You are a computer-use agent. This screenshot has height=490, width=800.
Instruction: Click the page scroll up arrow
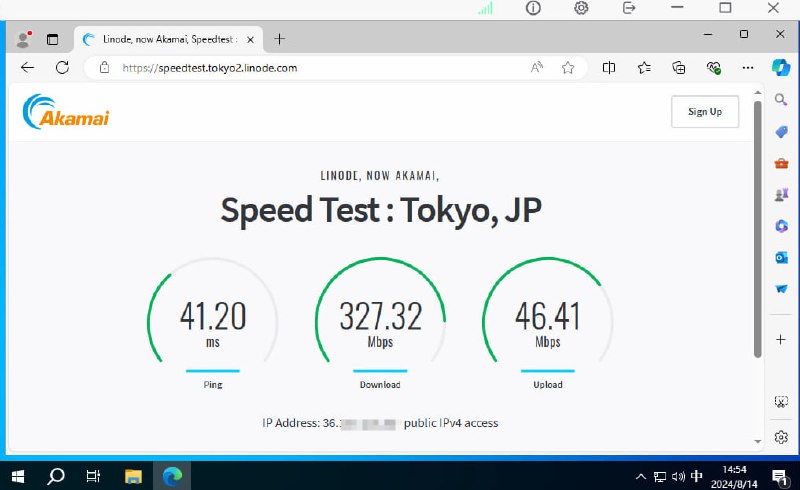click(x=758, y=92)
